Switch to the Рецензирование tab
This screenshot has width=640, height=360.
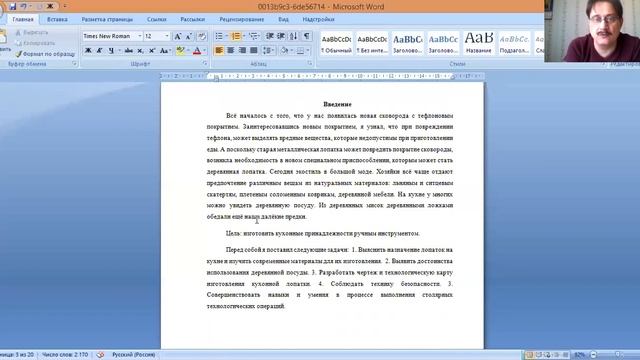pyautogui.click(x=242, y=19)
